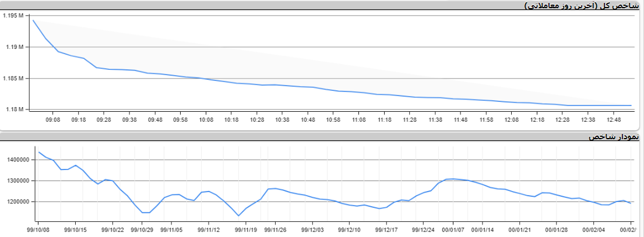Viewport: 644px width, 237px height.
Task: Click the 99/11/19 date axis label
Action: [x=245, y=229]
